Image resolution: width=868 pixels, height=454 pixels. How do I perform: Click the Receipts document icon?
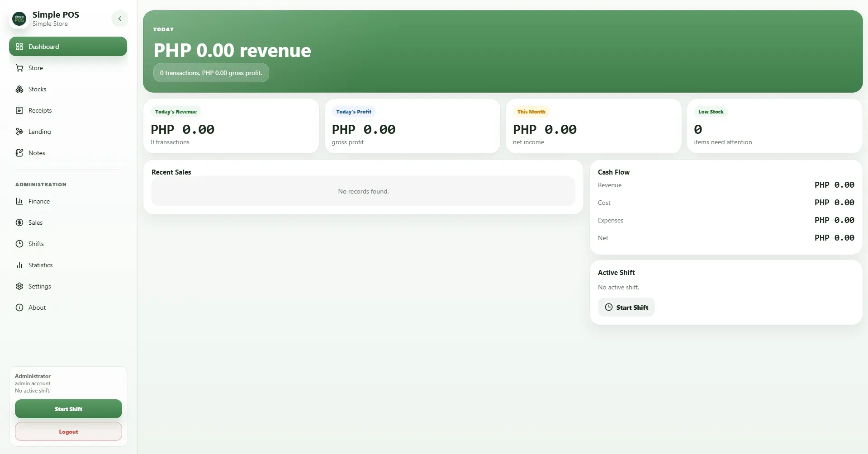point(19,110)
